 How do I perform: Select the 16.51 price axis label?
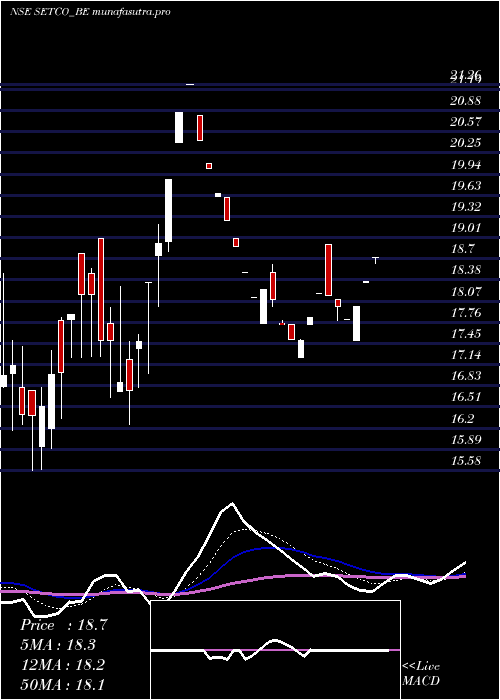click(466, 397)
